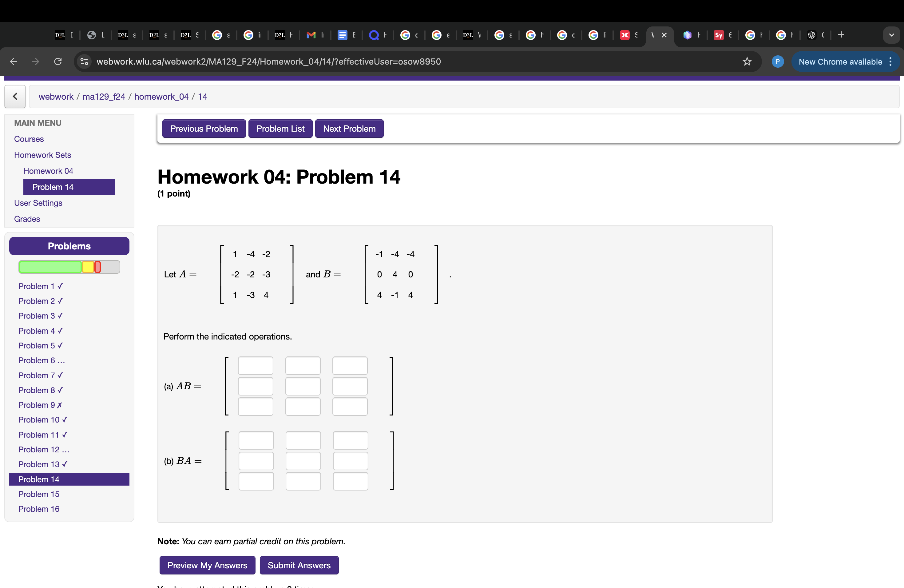This screenshot has width=904, height=588.
Task: Click AB matrix row 1 column 1 field
Action: (256, 366)
